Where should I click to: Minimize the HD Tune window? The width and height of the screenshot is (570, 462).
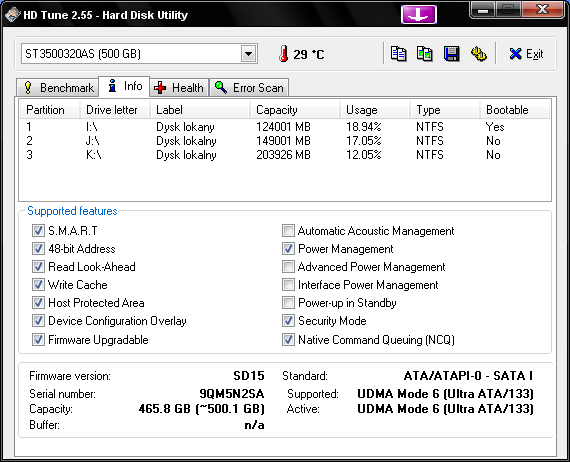(483, 10)
